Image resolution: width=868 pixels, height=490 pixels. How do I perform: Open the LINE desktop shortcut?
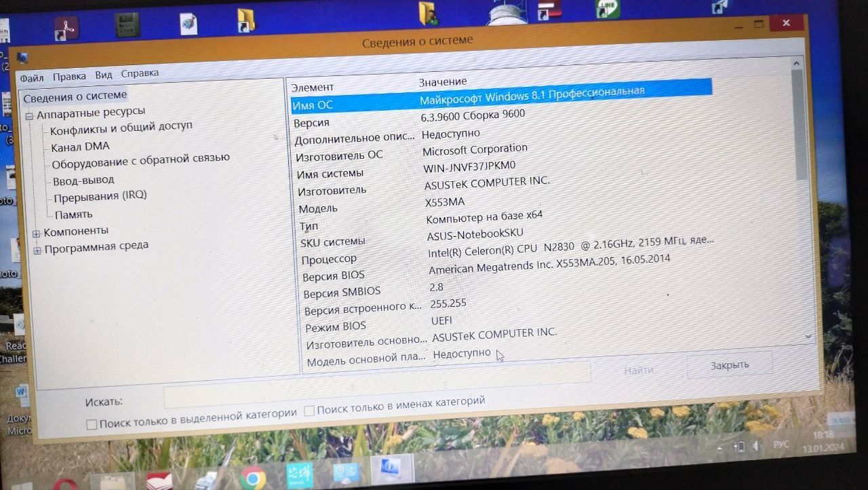pyautogui.click(x=608, y=7)
